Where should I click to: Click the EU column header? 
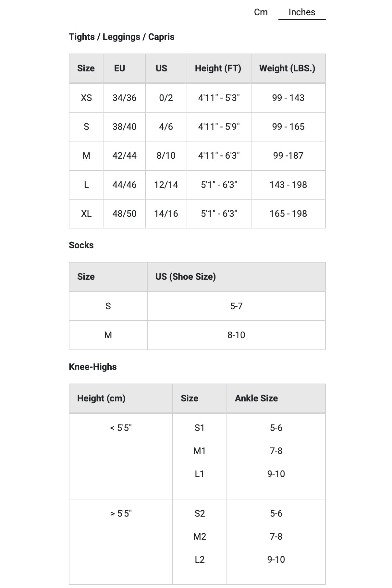click(x=119, y=68)
